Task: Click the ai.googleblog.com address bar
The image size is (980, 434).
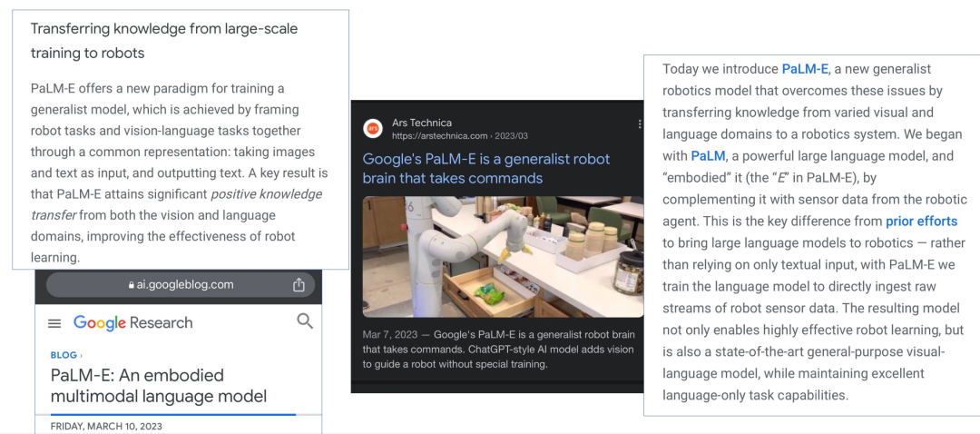Action: (181, 284)
